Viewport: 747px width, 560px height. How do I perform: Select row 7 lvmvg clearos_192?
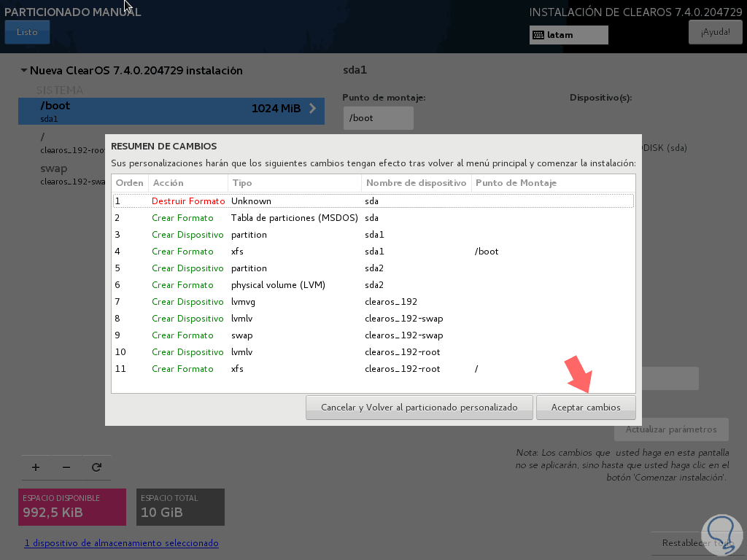(x=373, y=301)
